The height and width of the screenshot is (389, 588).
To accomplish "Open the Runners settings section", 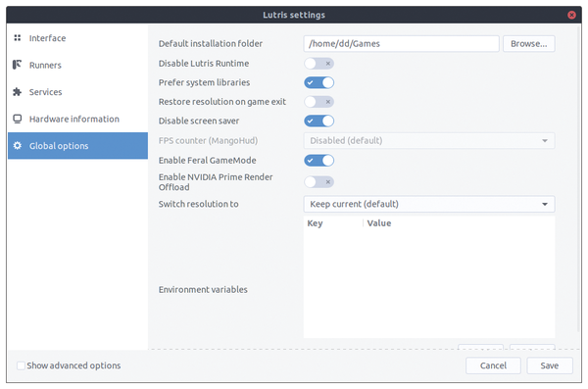I will click(78, 65).
